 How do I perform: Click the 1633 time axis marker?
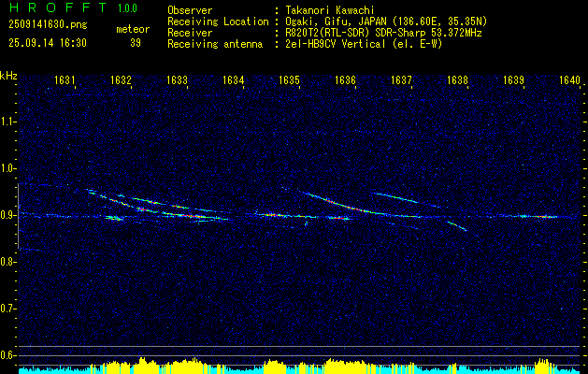click(x=177, y=79)
